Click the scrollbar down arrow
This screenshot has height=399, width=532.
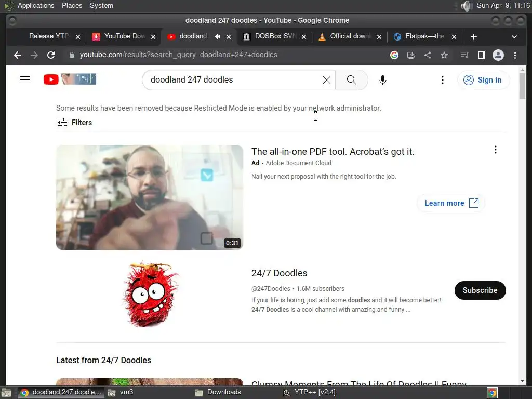coord(523,381)
